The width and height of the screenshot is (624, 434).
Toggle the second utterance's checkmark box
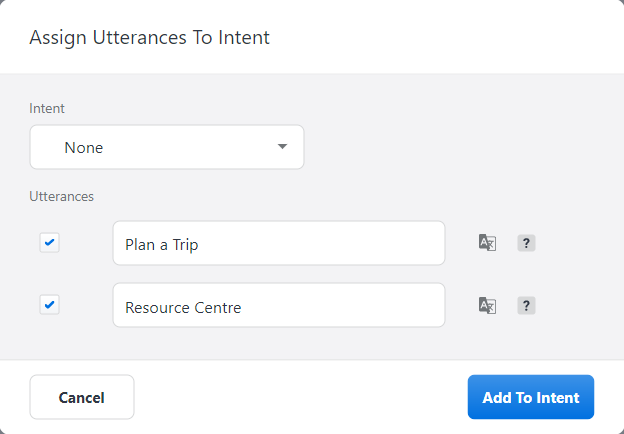(x=49, y=304)
